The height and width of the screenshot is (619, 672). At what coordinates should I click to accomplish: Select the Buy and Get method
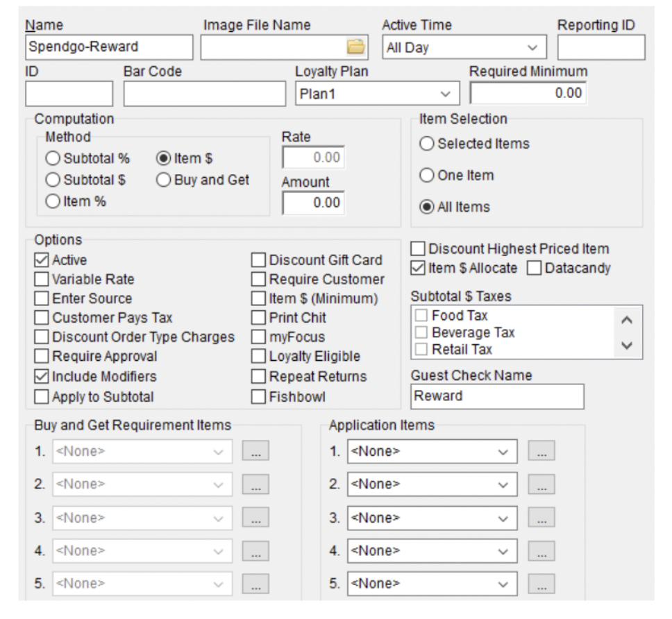(164, 180)
